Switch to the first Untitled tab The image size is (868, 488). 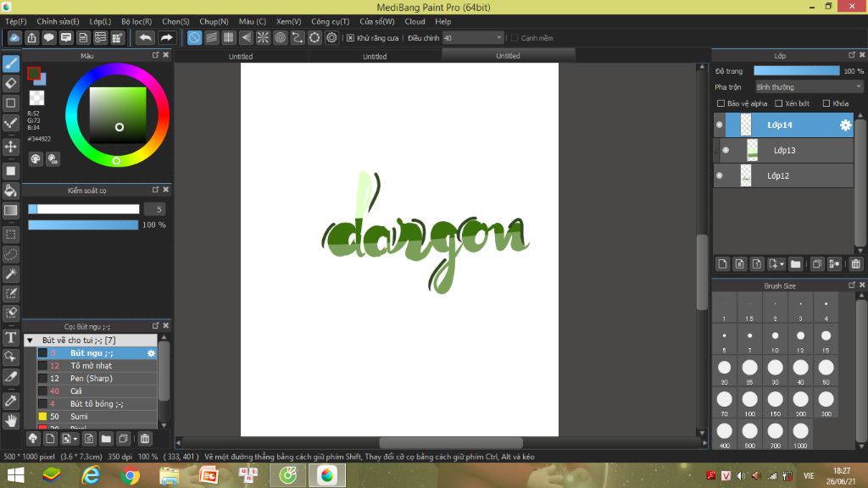pos(241,56)
